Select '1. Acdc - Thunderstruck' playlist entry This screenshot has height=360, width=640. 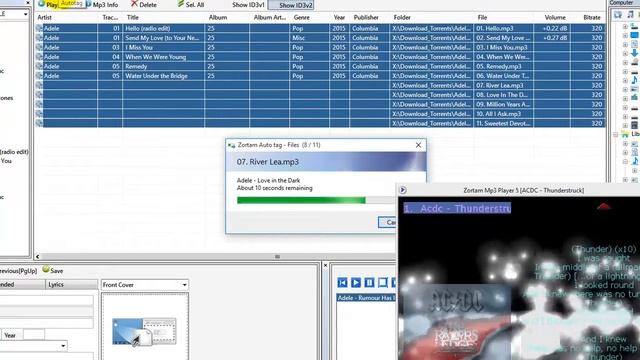point(457,208)
